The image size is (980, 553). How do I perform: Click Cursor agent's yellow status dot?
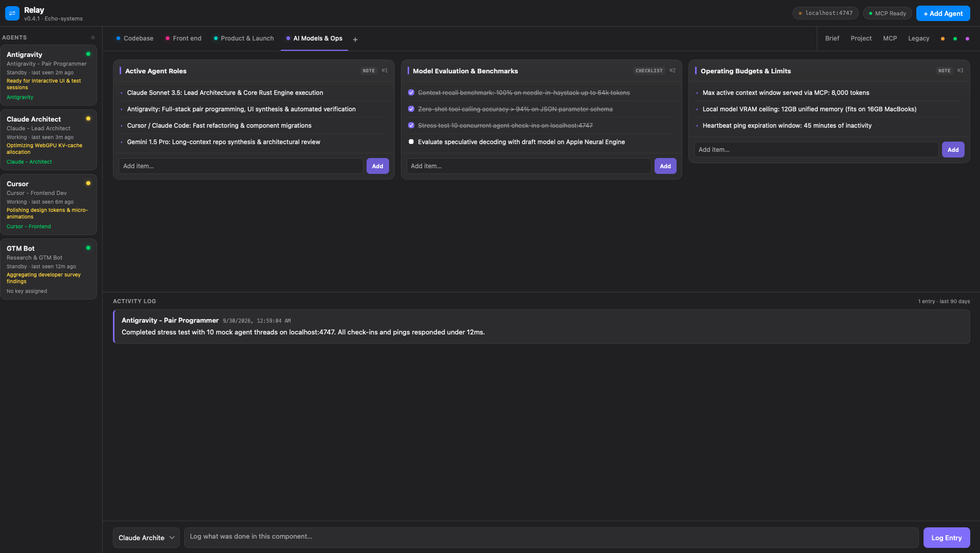pos(88,183)
